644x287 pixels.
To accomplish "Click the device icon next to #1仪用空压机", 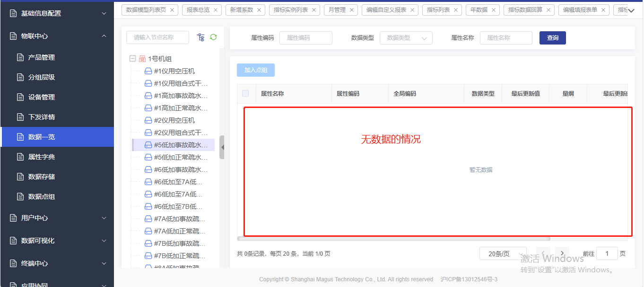I will point(148,71).
